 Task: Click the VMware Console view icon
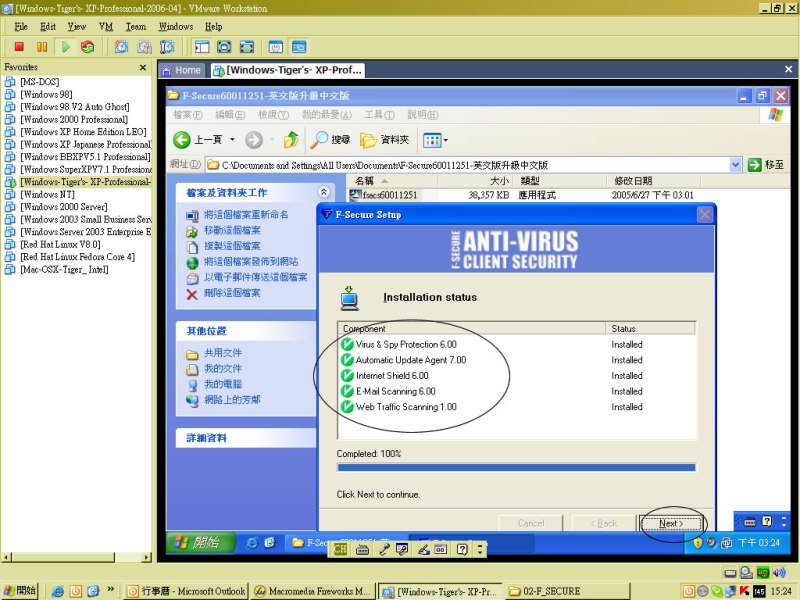point(299,47)
